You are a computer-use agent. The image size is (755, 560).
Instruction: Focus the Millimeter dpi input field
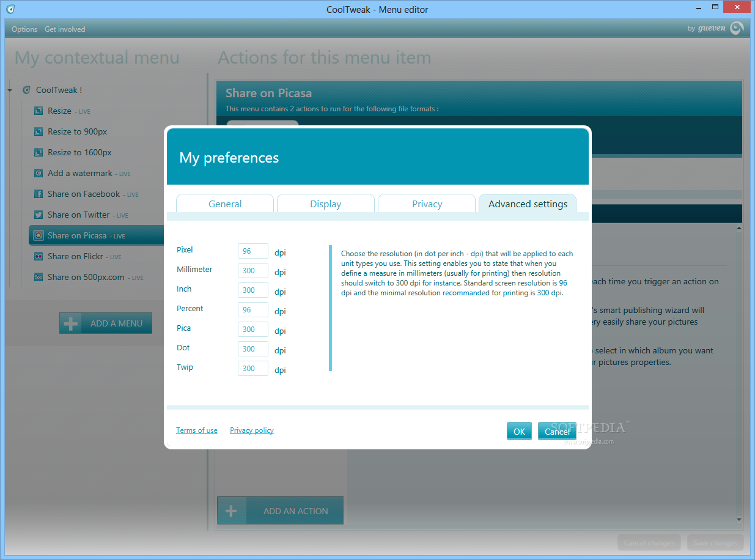253,271
